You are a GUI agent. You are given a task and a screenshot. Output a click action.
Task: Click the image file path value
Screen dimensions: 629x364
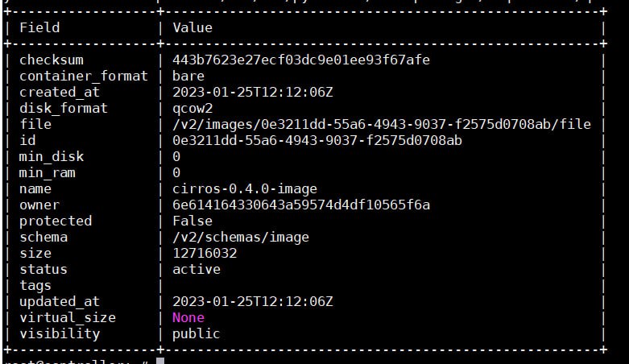coord(382,124)
